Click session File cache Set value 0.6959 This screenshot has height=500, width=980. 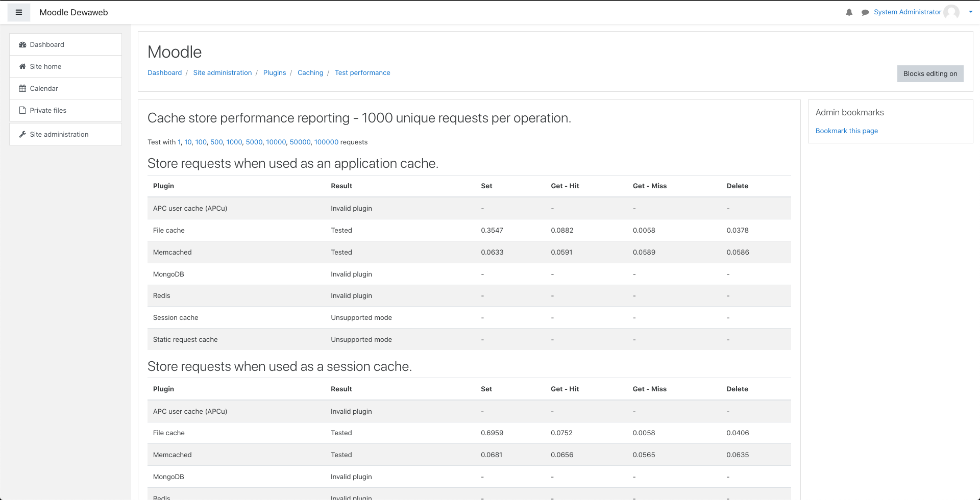[x=492, y=433]
